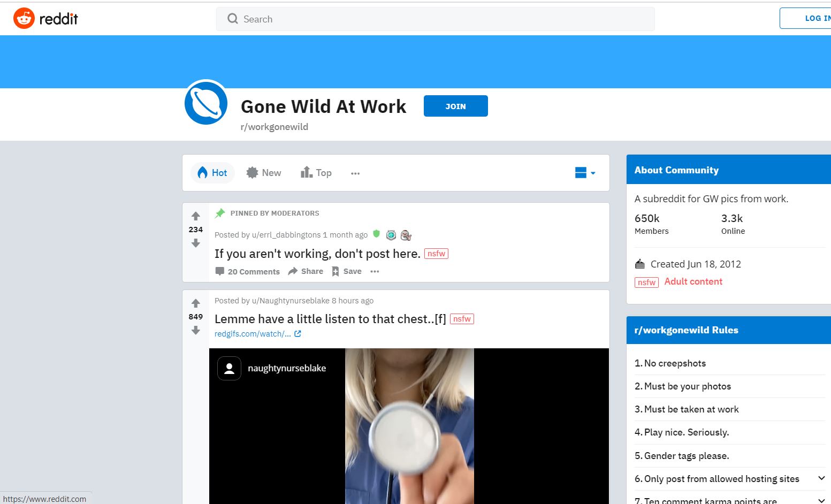Sort posts by Hot
The width and height of the screenshot is (831, 504).
[212, 173]
